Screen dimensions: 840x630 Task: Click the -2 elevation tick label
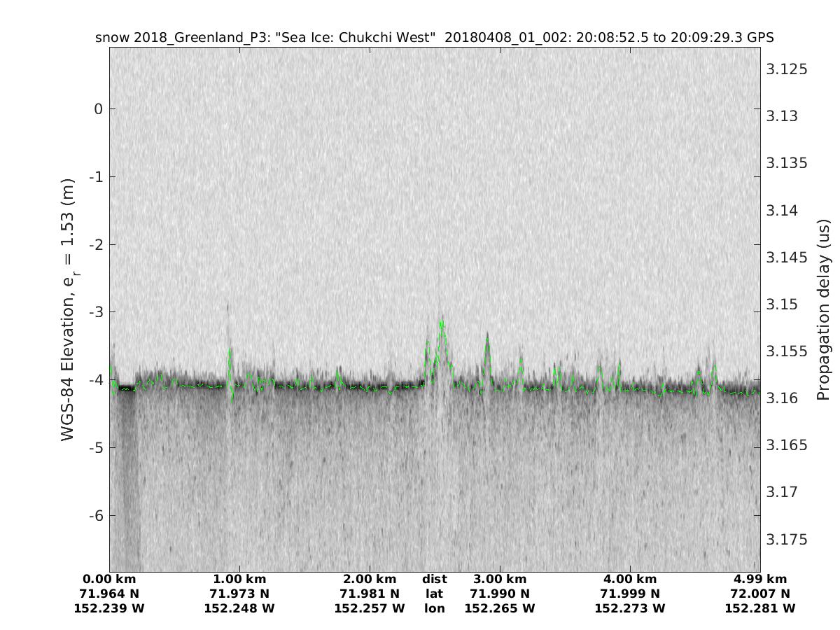click(94, 244)
